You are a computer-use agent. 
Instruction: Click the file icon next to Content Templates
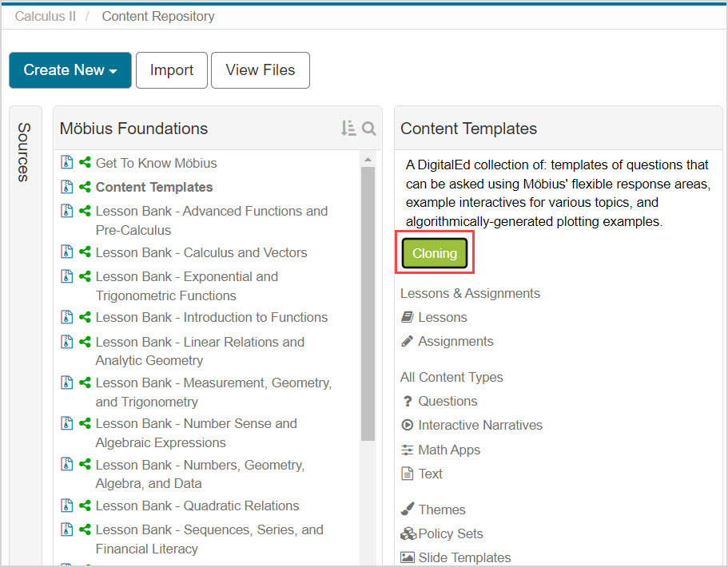point(67,187)
